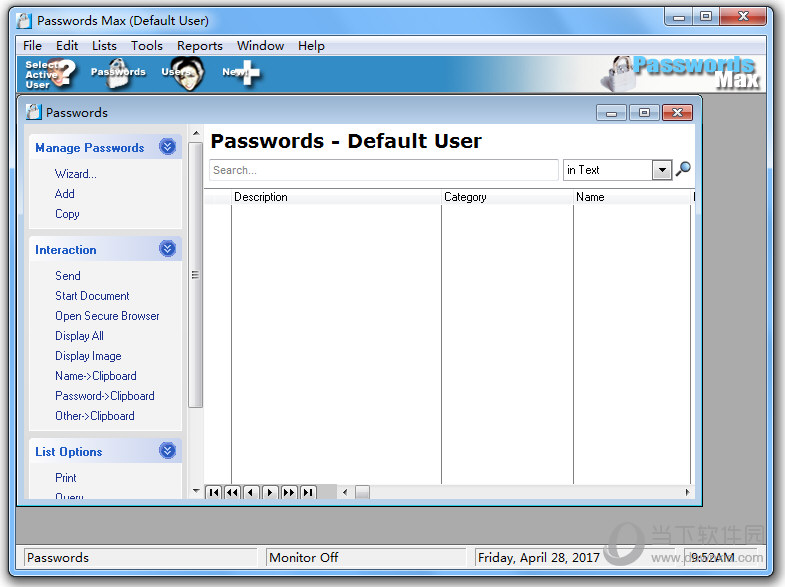Collapse the Interaction section
The height and width of the screenshot is (587, 785).
[167, 249]
